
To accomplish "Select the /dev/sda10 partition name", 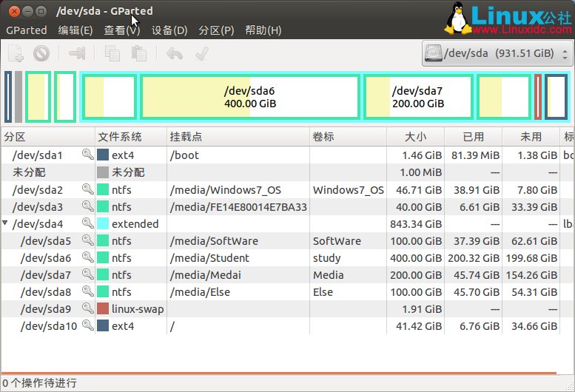I will point(49,325).
